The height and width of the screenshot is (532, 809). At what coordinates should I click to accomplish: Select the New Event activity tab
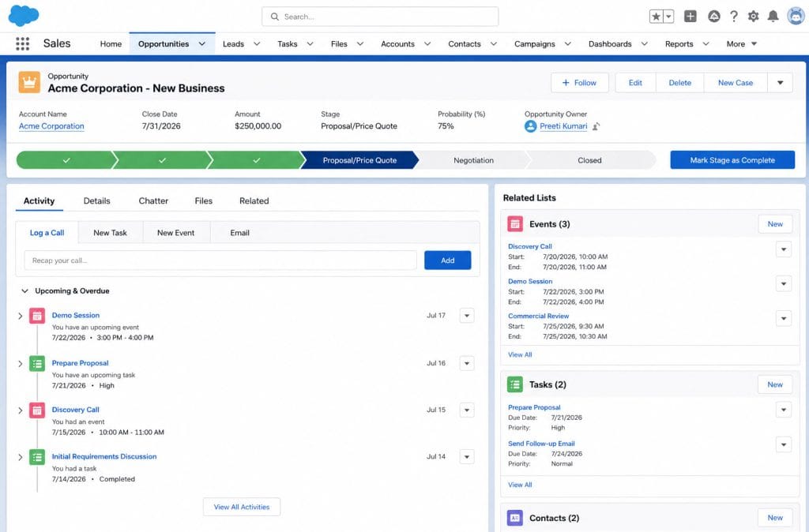176,233
